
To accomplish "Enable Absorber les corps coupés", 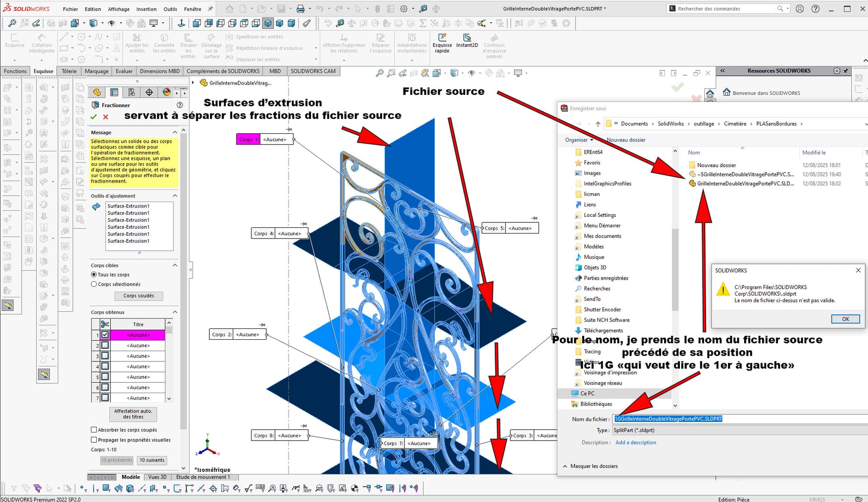I will click(94, 430).
